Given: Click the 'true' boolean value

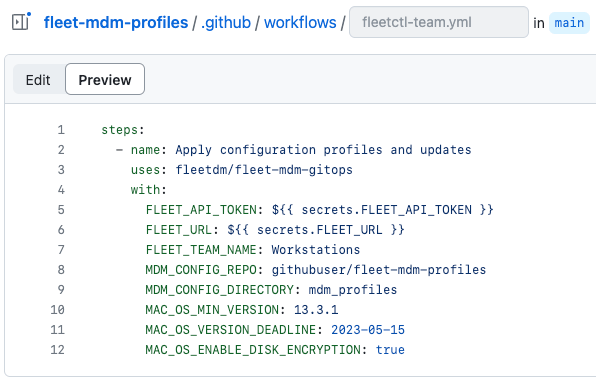Looking at the screenshot, I should click(390, 350).
